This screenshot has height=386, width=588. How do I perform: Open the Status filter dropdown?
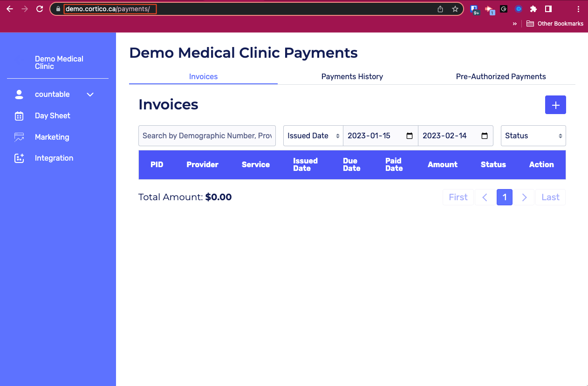coord(533,135)
